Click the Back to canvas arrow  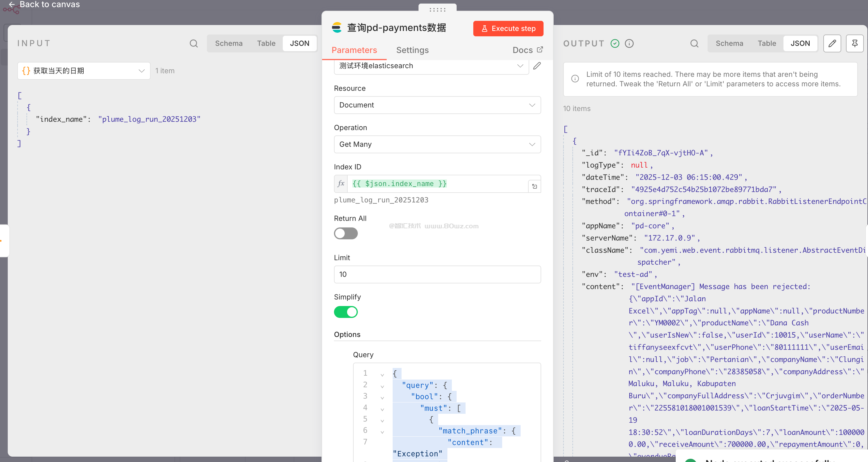[12, 4]
